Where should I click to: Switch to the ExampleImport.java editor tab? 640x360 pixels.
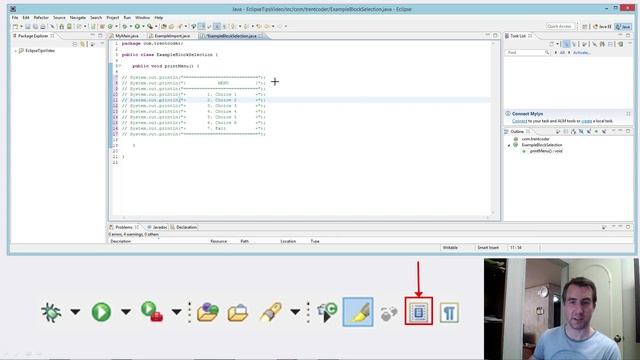click(172, 36)
